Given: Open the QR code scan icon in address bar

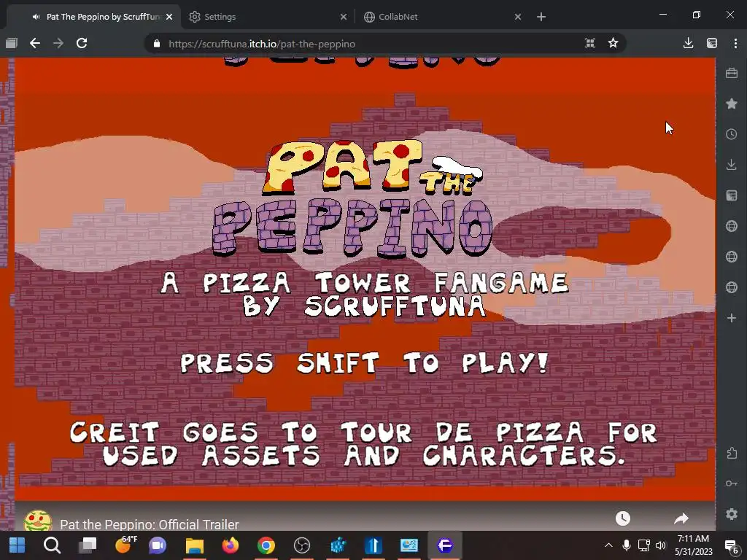Looking at the screenshot, I should tap(589, 43).
